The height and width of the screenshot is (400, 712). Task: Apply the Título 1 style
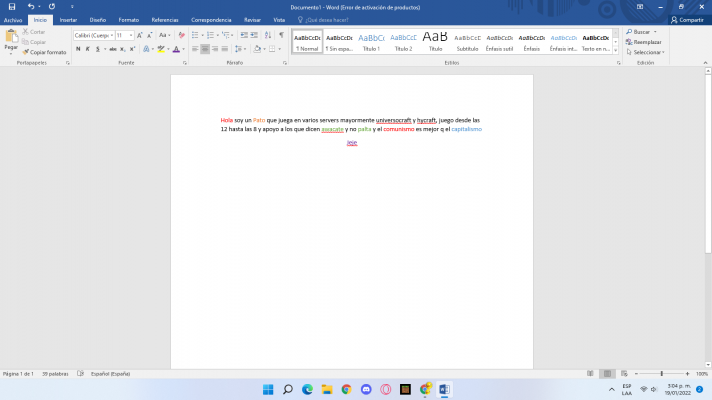click(x=371, y=41)
